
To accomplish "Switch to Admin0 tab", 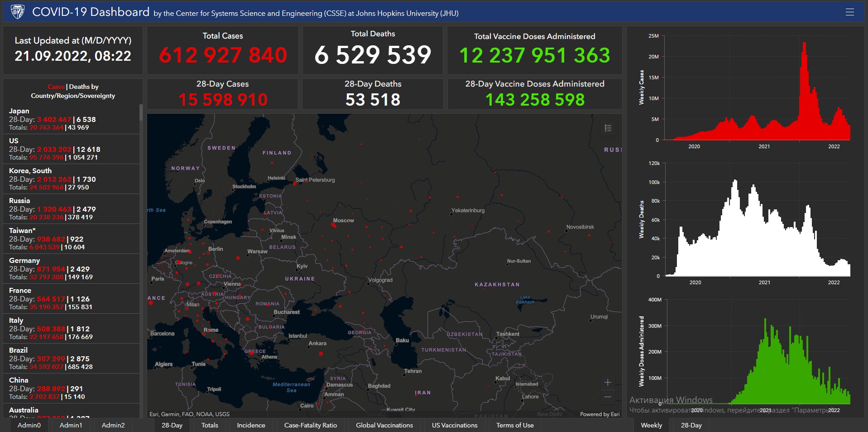I will click(29, 425).
